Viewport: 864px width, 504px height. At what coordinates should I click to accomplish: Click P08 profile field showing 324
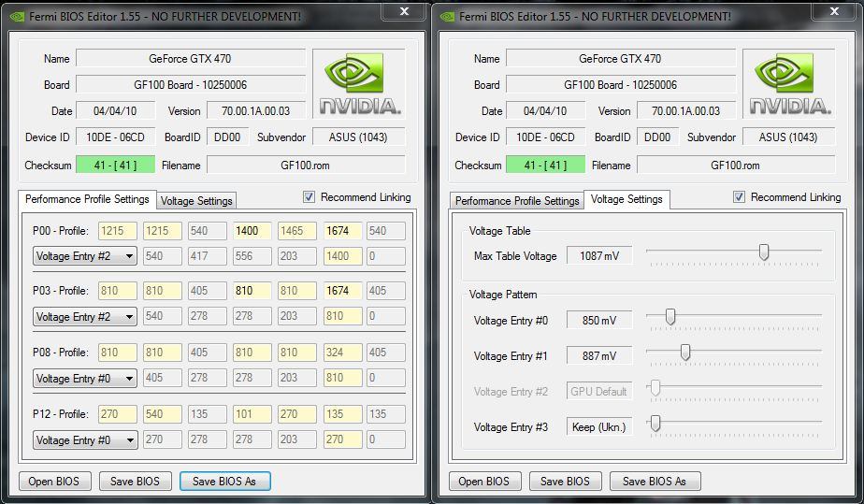[x=343, y=352]
